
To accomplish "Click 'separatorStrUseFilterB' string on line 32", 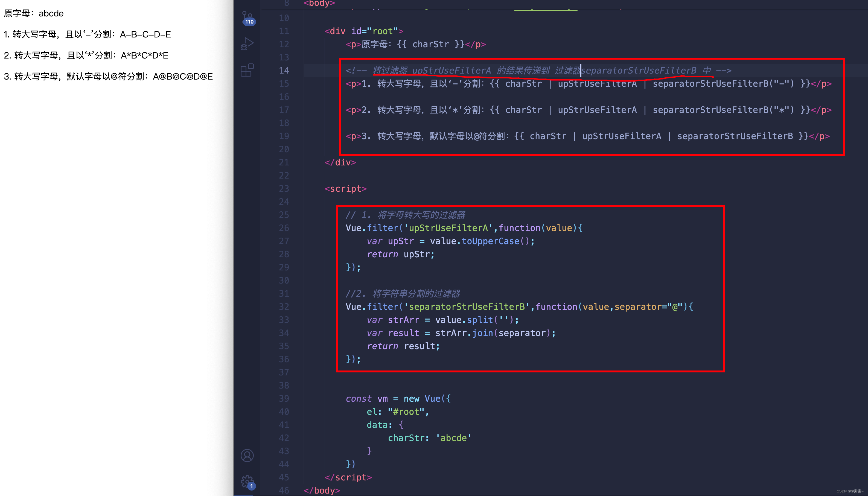I will point(467,307).
